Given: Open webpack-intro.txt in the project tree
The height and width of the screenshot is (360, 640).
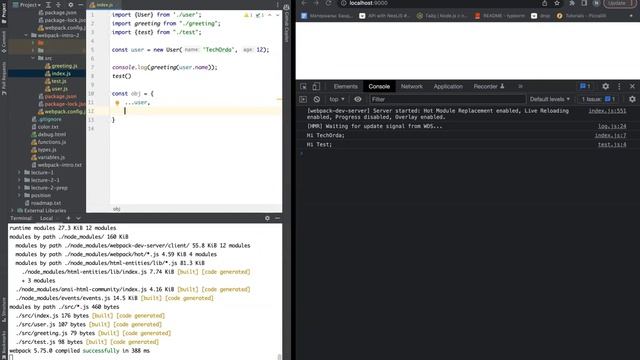Looking at the screenshot, I should (57, 165).
